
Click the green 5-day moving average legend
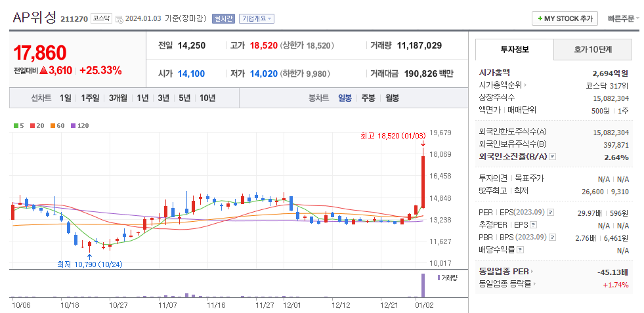[18, 126]
